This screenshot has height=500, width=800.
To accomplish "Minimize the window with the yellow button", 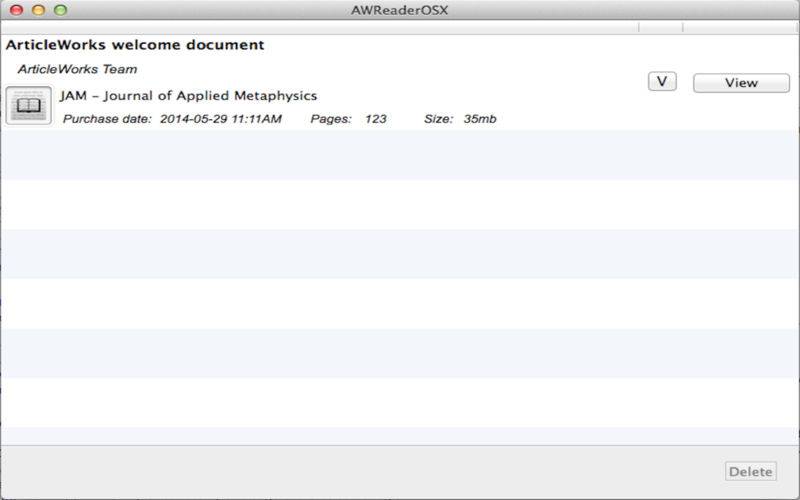I will click(x=38, y=10).
